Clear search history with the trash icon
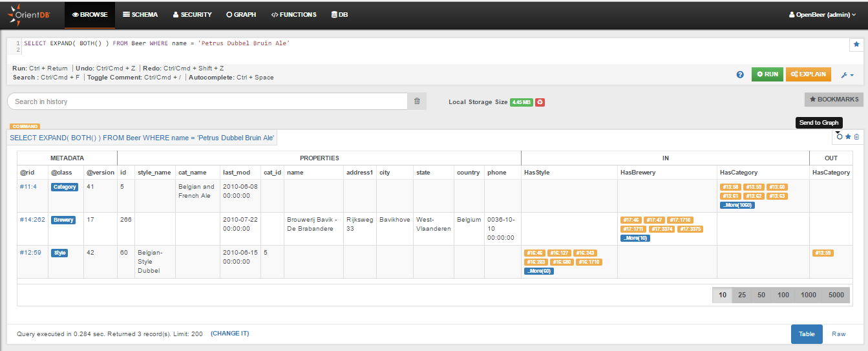The height and width of the screenshot is (351, 868). [x=417, y=101]
